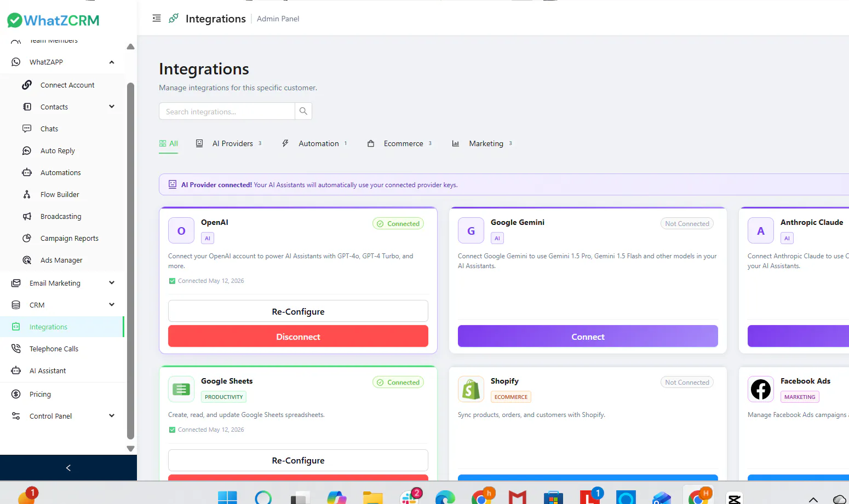The height and width of the screenshot is (504, 849).
Task: Switch to the Automation tab
Action: [x=314, y=143]
